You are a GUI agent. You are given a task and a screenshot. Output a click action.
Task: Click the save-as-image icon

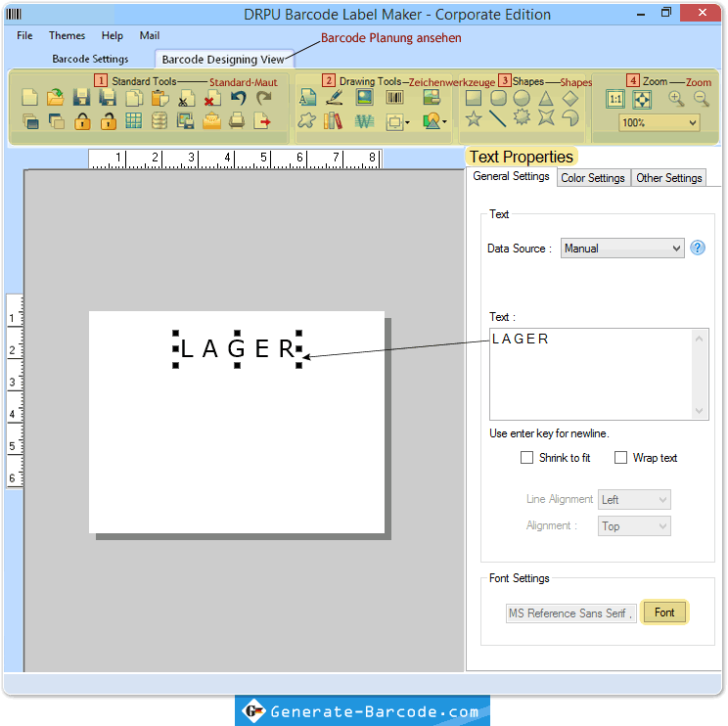(x=185, y=121)
